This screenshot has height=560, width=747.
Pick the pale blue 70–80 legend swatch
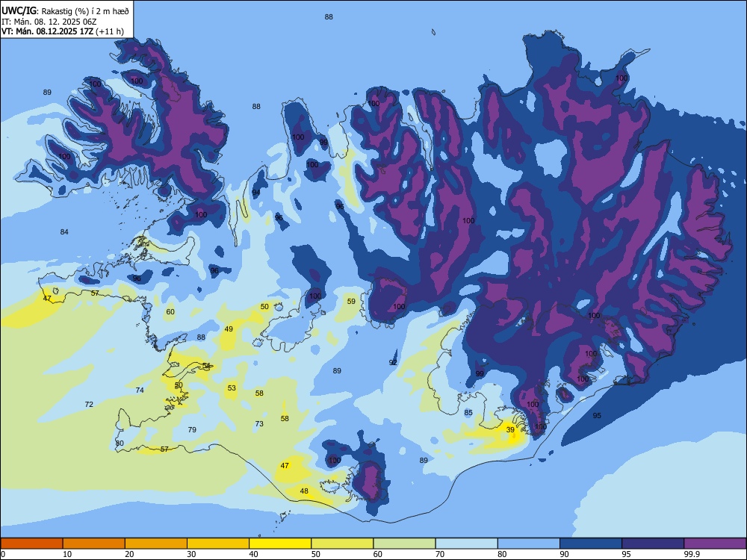point(466,544)
